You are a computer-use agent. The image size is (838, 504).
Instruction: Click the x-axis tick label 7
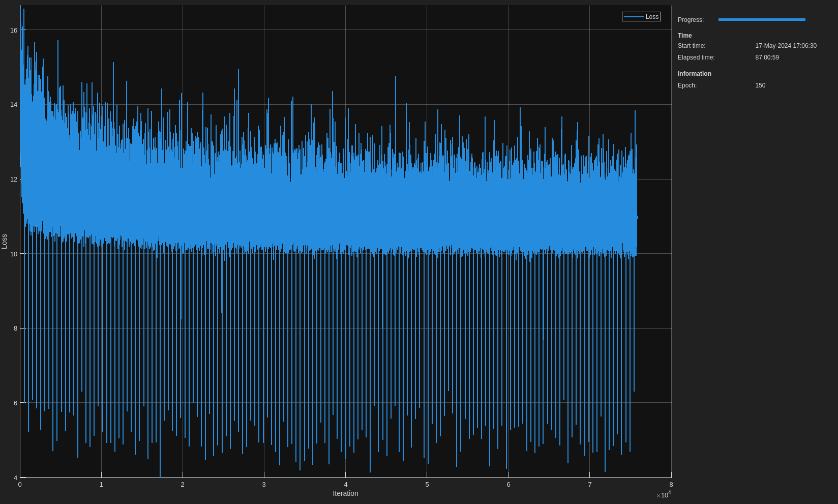[590, 484]
